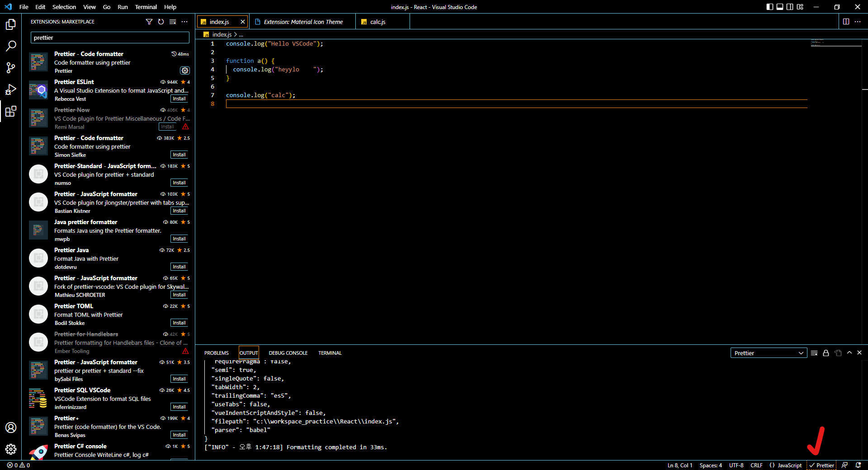Click Ln 8, Col 1 in status bar
This screenshot has width=868, height=470.
[679, 465]
